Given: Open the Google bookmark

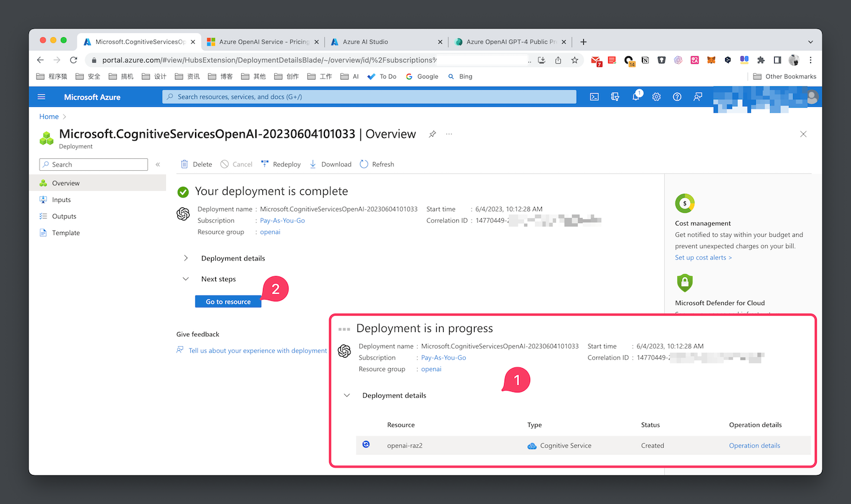Looking at the screenshot, I should click(x=422, y=76).
